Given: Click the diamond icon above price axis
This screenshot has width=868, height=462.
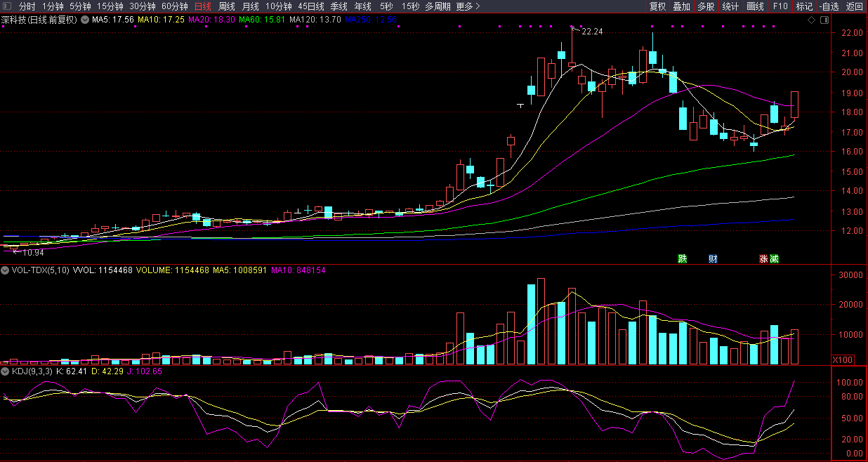Looking at the screenshot, I should pos(811,20).
